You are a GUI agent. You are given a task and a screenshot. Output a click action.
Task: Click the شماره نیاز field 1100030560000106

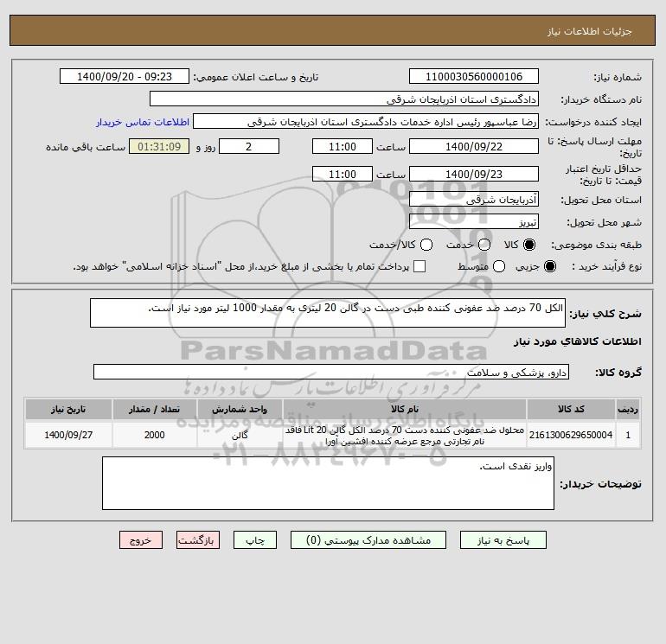[x=474, y=76]
